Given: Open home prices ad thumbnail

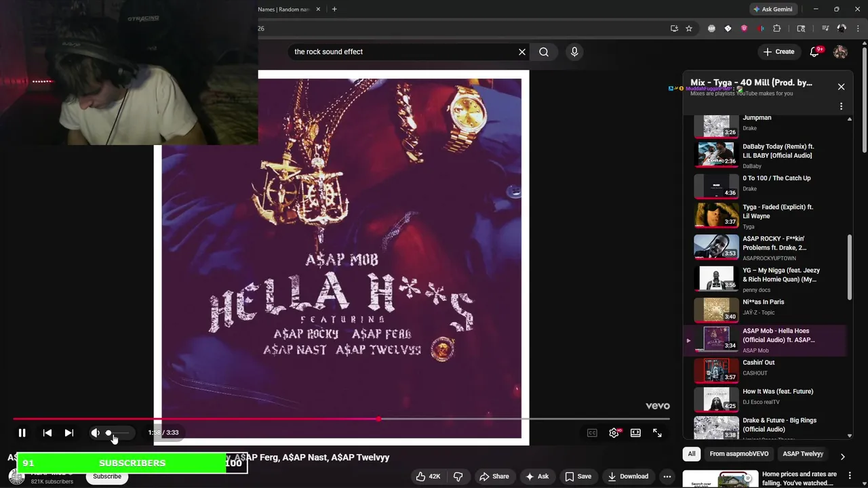Looking at the screenshot, I should [719, 479].
